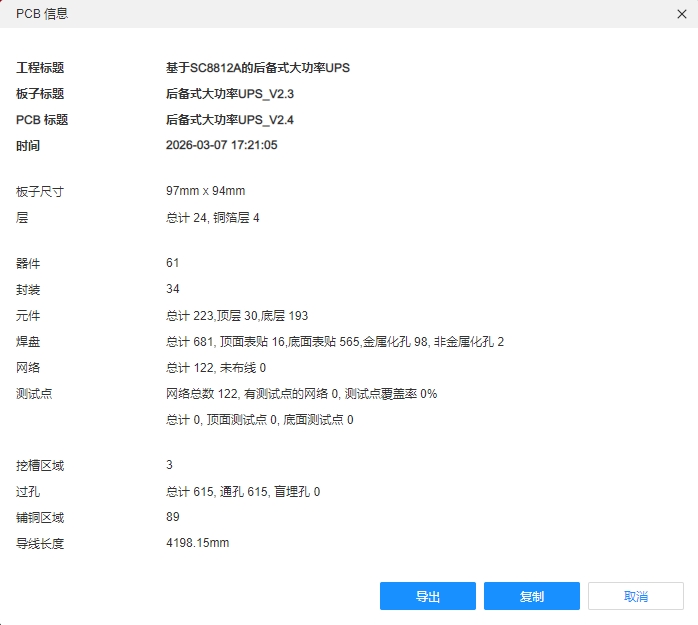Click the 过孔 value 总计 615
698x625 pixels.
(242, 491)
